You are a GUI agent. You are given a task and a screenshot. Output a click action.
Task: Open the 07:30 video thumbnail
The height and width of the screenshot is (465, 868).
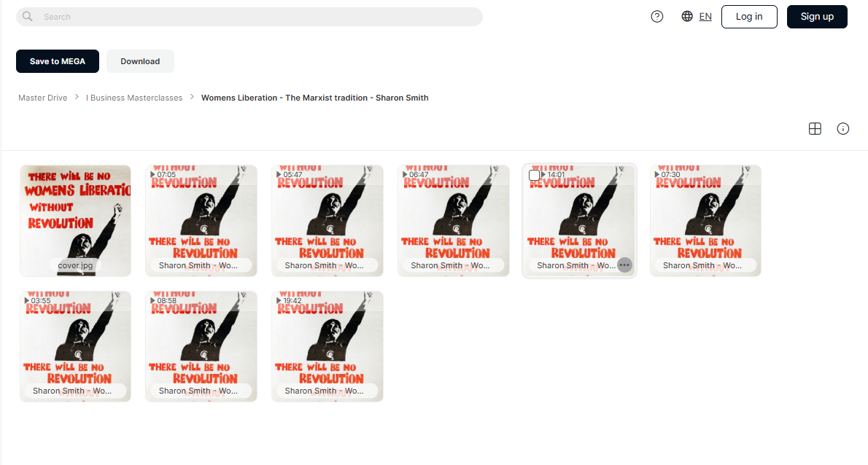(x=705, y=221)
